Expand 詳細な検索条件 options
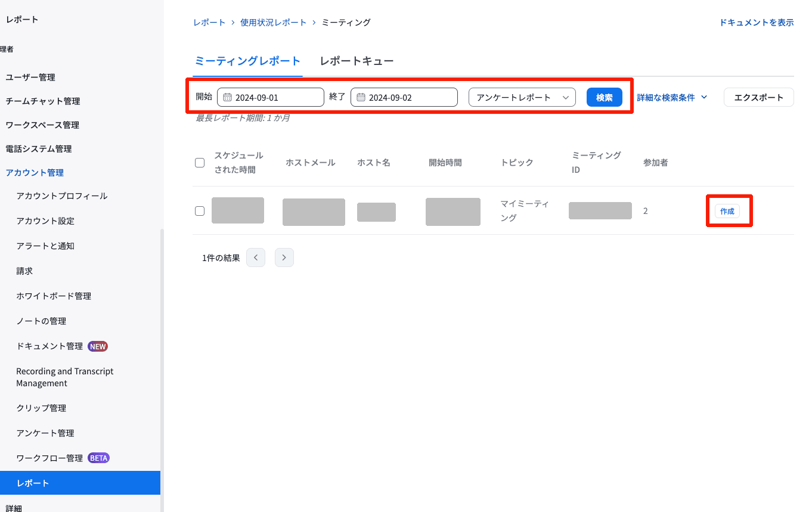Viewport: 812px width, 512px height. 672,97
